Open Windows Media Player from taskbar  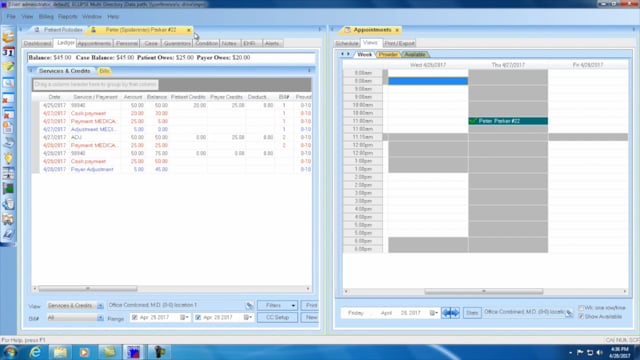point(84,352)
